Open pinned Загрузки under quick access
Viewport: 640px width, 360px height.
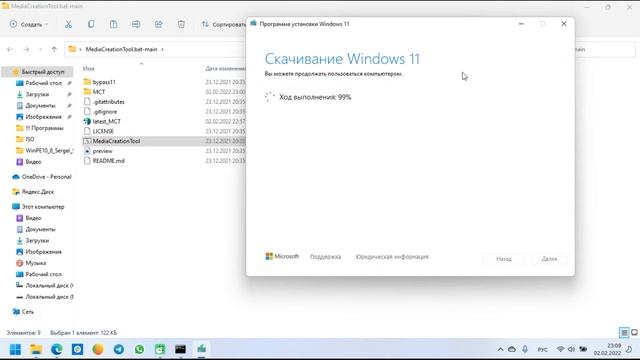[x=37, y=94]
